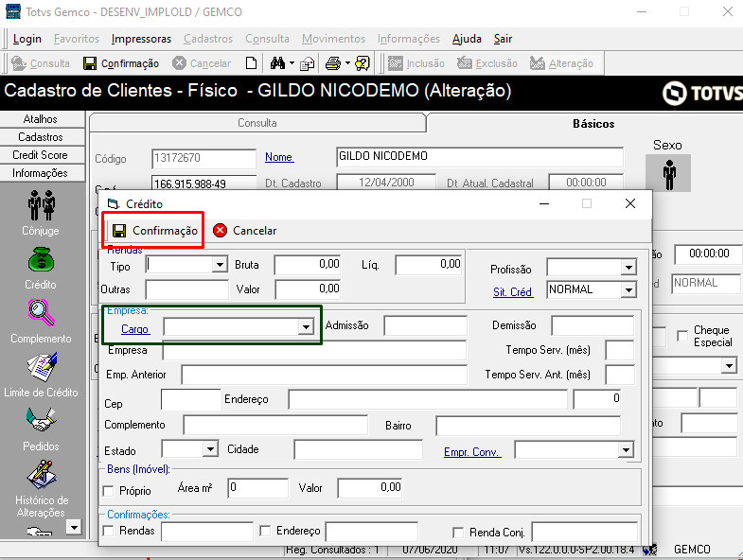Open the Crédito money bag icon

[x=42, y=259]
